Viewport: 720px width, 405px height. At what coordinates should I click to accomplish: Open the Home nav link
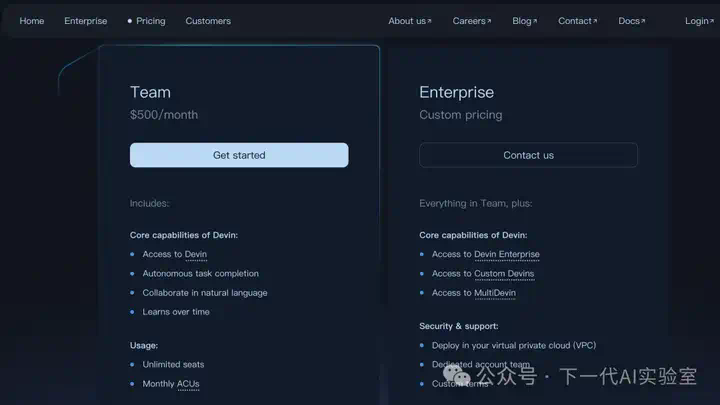[32, 21]
